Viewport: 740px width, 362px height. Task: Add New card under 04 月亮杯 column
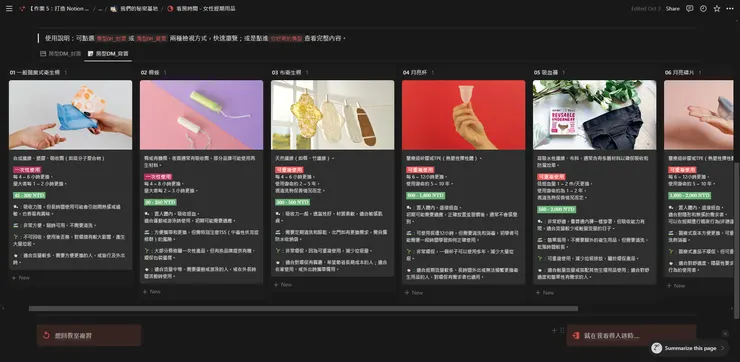coord(414,293)
